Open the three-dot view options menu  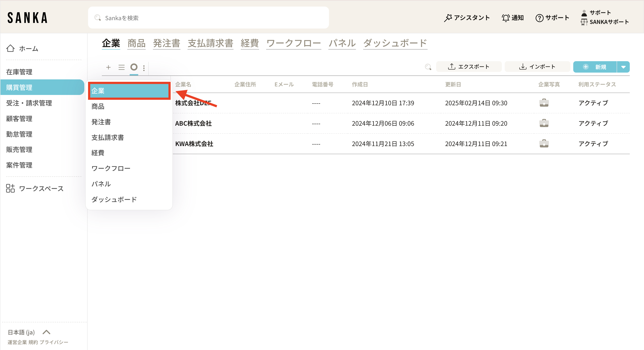pyautogui.click(x=144, y=68)
